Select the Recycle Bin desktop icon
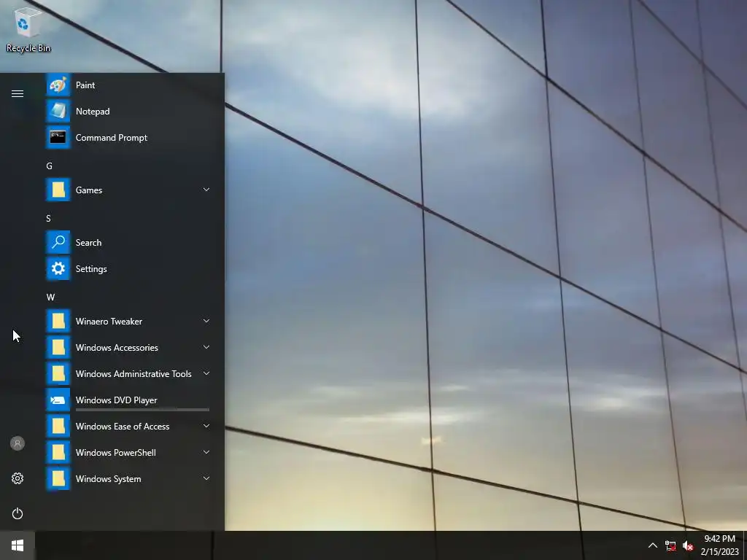Viewport: 747px width, 560px height. click(x=28, y=29)
